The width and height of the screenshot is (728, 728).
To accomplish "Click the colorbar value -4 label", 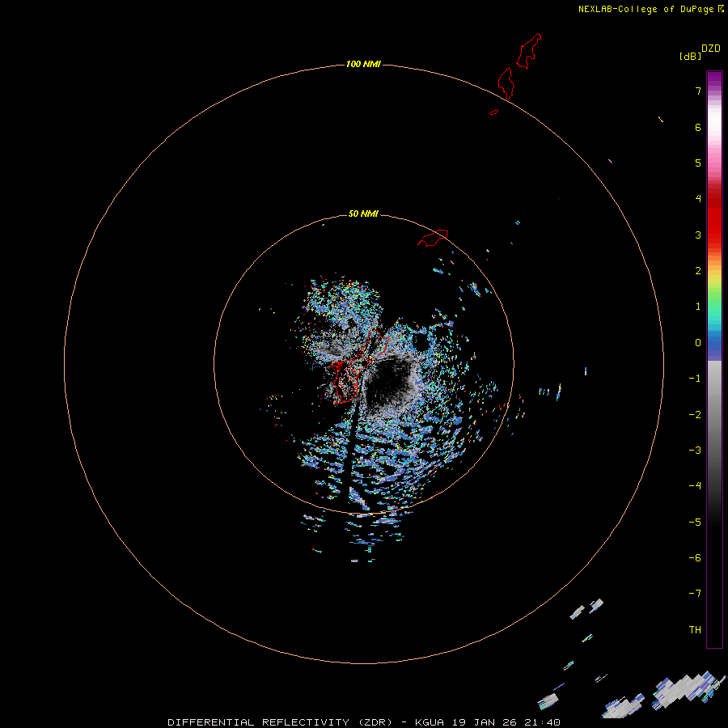I will pos(695,485).
